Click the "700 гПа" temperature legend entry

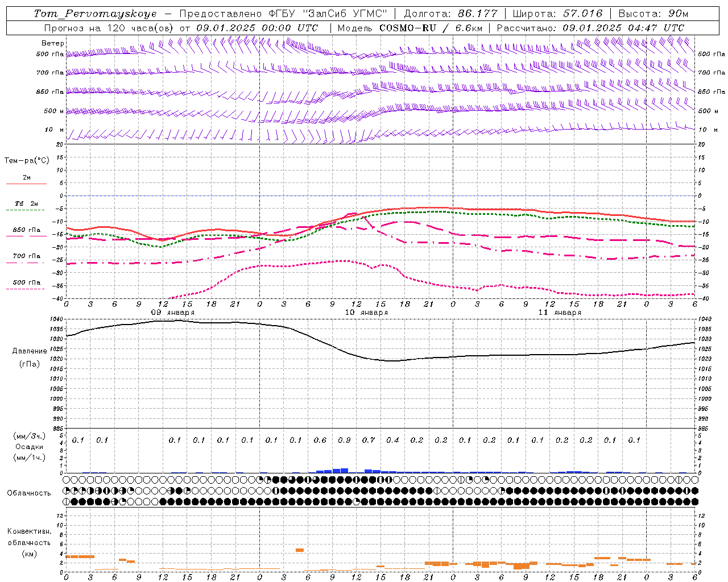click(27, 256)
